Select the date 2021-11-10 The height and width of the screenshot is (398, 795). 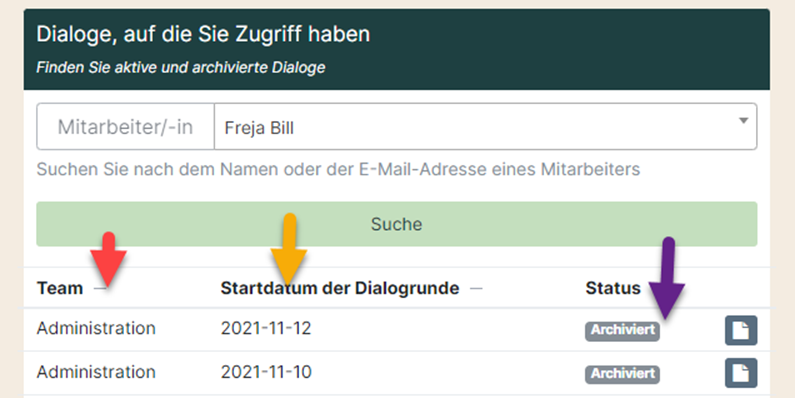266,372
